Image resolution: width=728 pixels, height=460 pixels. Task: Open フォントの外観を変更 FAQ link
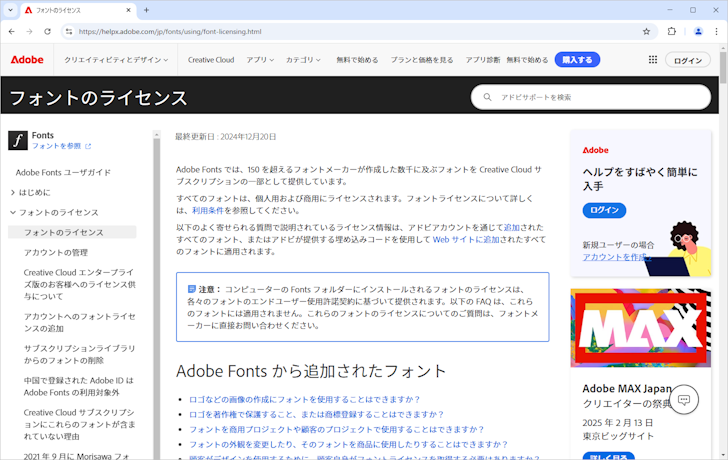348,444
